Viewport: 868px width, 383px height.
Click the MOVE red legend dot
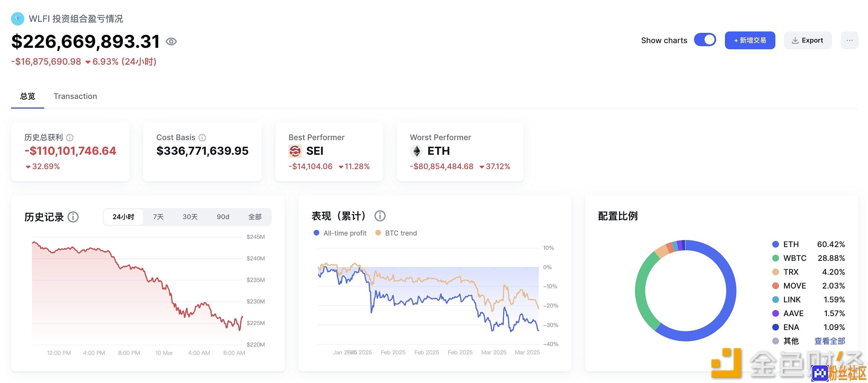coord(776,286)
